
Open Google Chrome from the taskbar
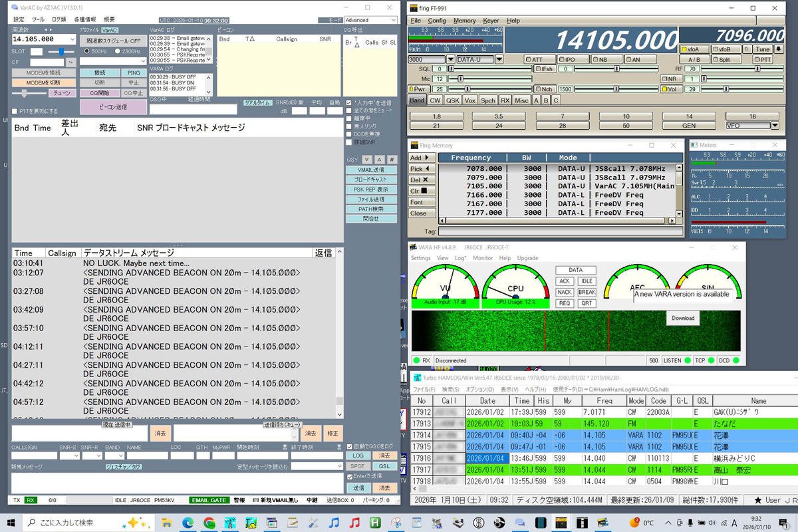[209, 522]
